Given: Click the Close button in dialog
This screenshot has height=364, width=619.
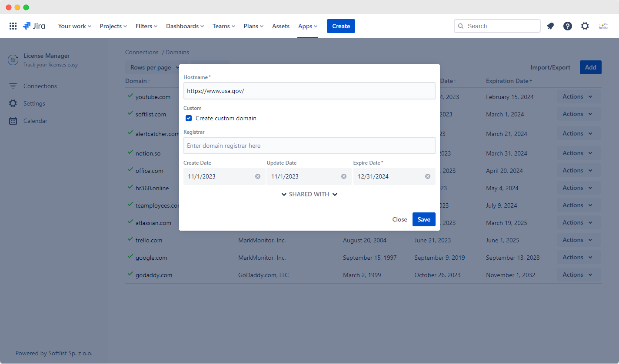Looking at the screenshot, I should click(x=399, y=219).
